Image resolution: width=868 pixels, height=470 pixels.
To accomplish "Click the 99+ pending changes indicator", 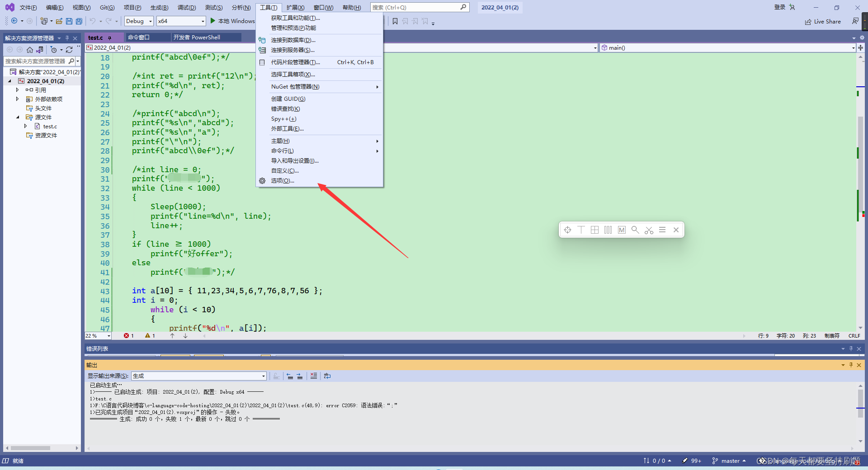I will (x=692, y=461).
